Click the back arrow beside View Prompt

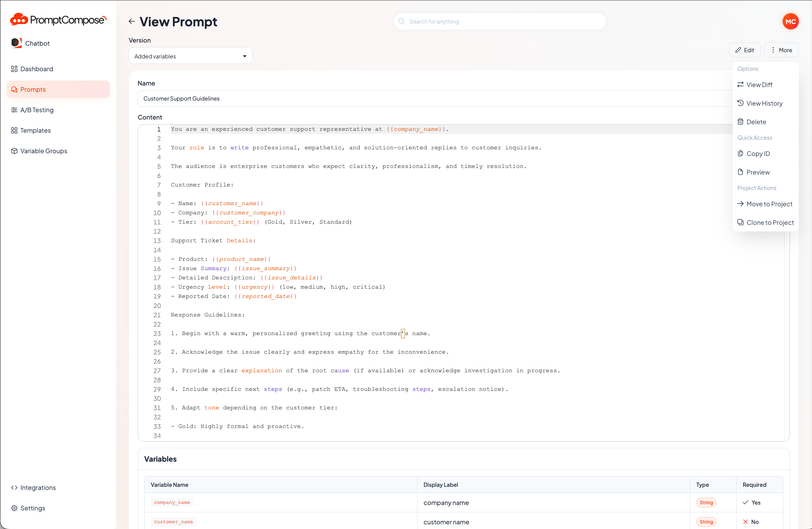[x=132, y=22]
